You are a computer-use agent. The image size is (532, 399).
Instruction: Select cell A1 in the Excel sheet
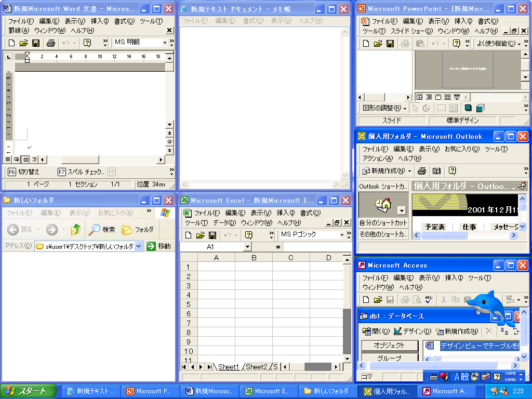pyautogui.click(x=216, y=267)
